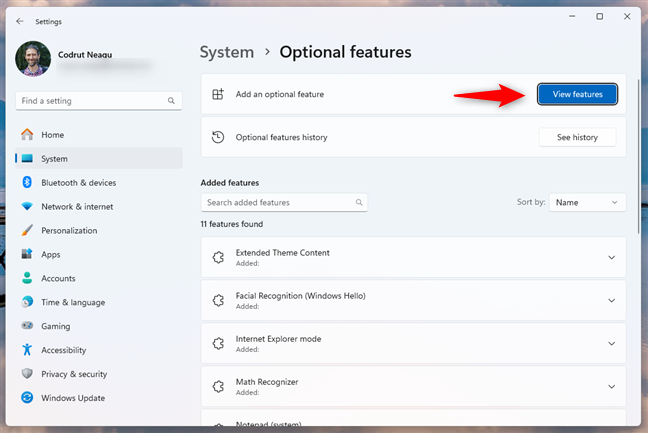Click the View features button
This screenshot has height=433, width=648.
coord(577,94)
